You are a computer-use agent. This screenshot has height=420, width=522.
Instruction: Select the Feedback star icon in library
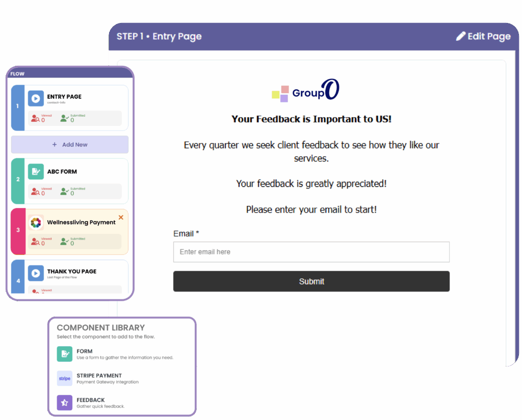(65, 403)
